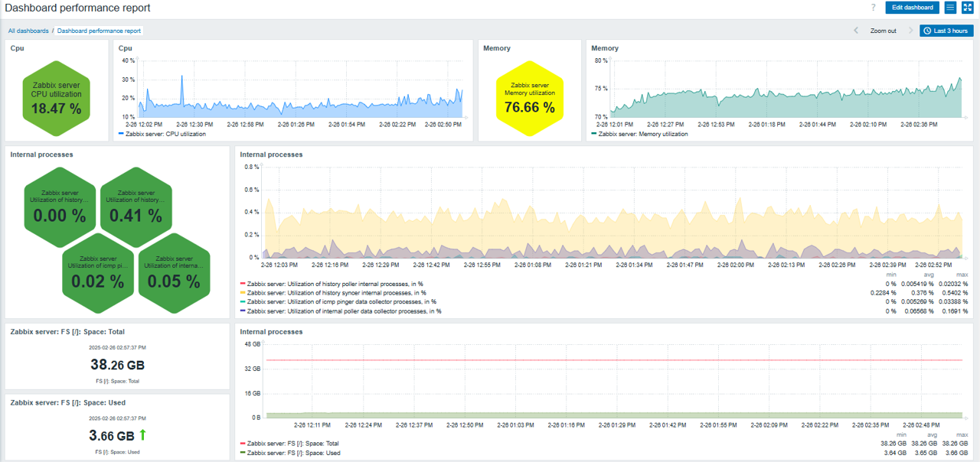Open the help question mark icon
The image size is (980, 462).
coord(874,8)
